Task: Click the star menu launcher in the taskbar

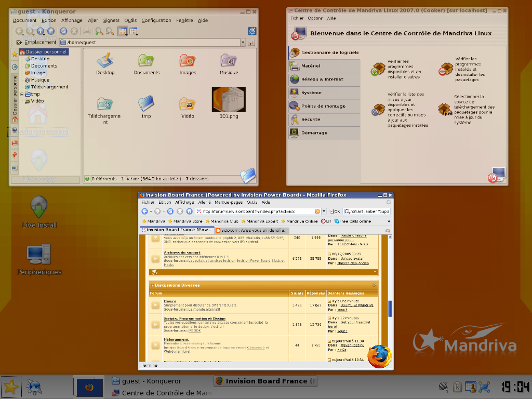Action: pyautogui.click(x=11, y=387)
